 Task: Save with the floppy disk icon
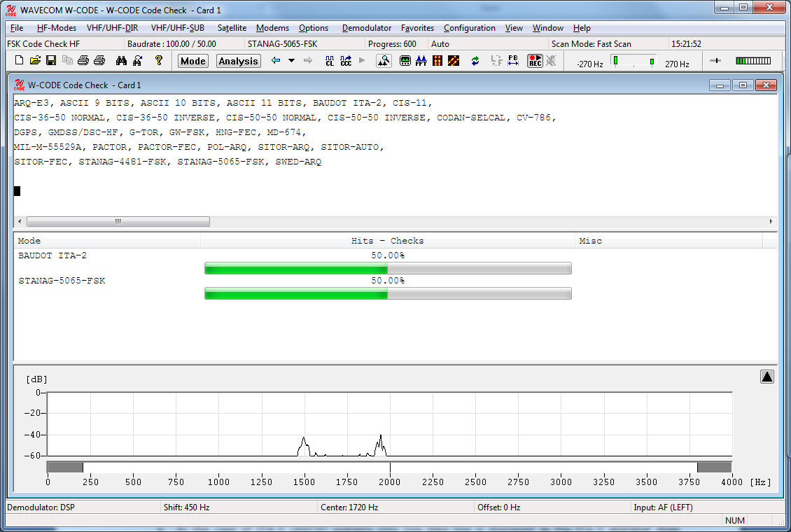tap(51, 60)
